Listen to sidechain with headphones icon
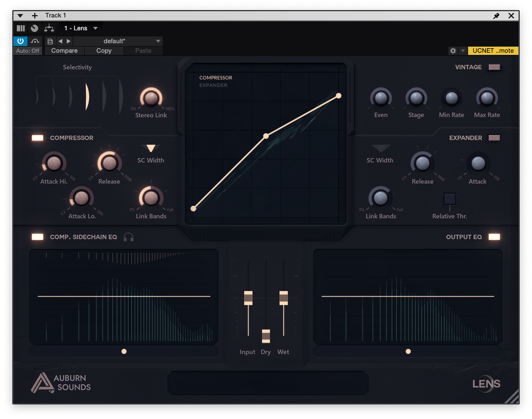 pyautogui.click(x=129, y=237)
